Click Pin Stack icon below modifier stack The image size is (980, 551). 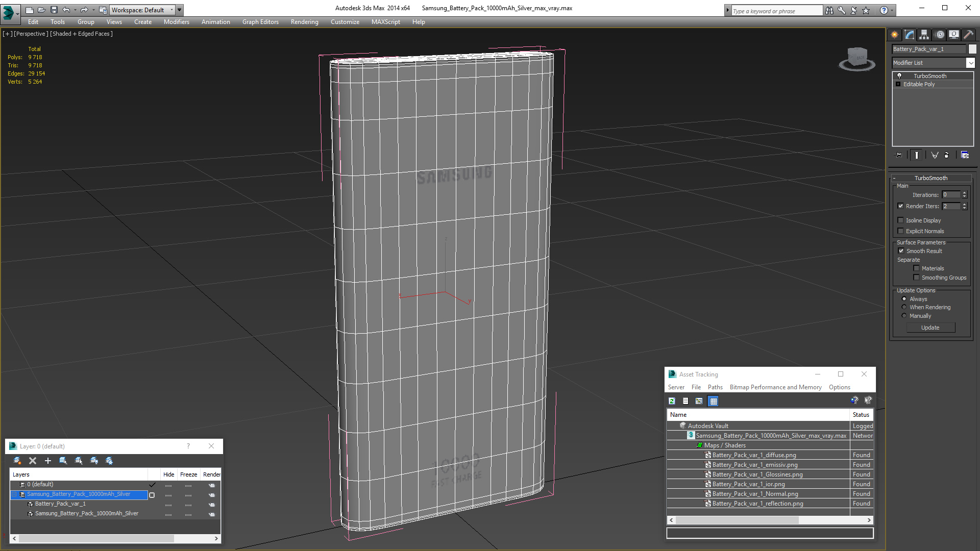(x=899, y=155)
